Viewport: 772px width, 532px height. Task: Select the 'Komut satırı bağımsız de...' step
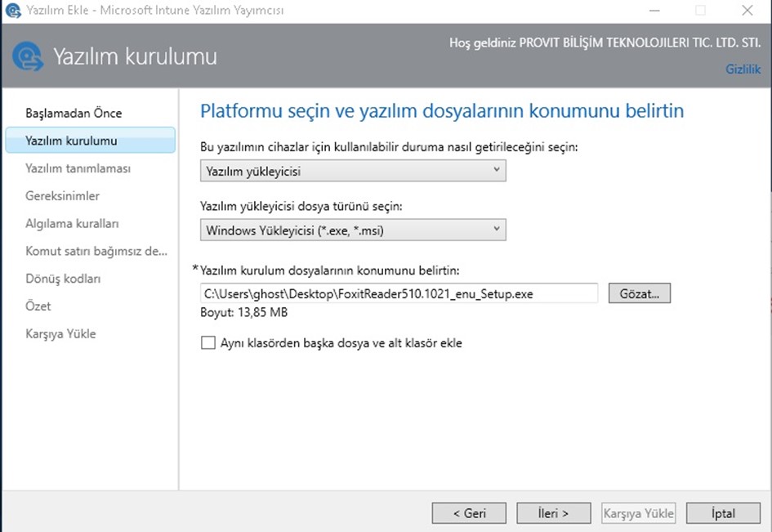pos(96,251)
